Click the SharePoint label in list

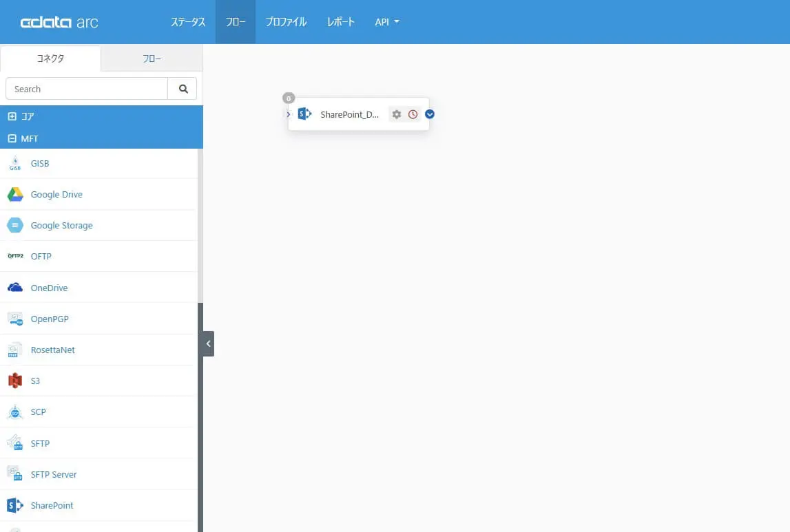point(52,505)
